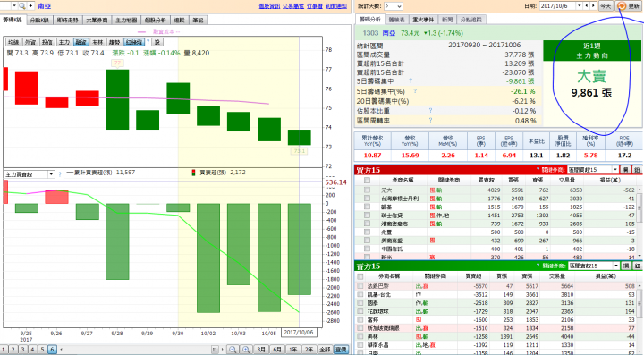Click the 9/28 green candlestick on the chart
Viewport: 644px width, 355px height.
117,99
